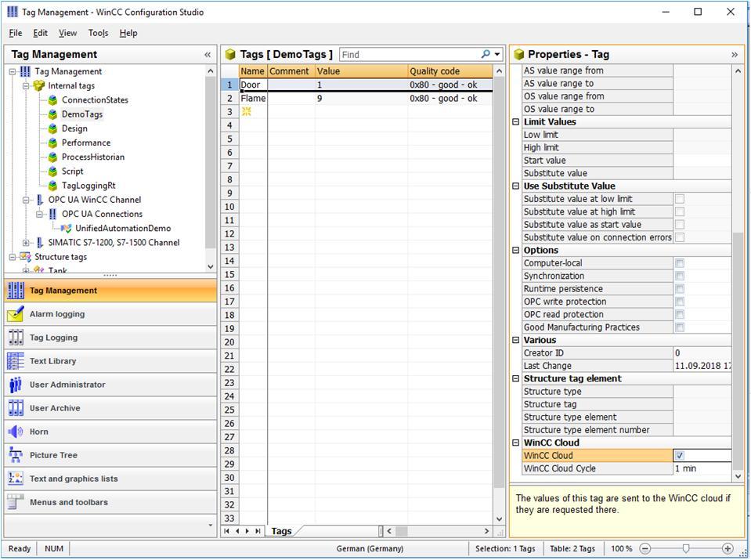This screenshot has height=560, width=751.
Task: Jump to last sheet tab arrow
Action: [x=258, y=531]
